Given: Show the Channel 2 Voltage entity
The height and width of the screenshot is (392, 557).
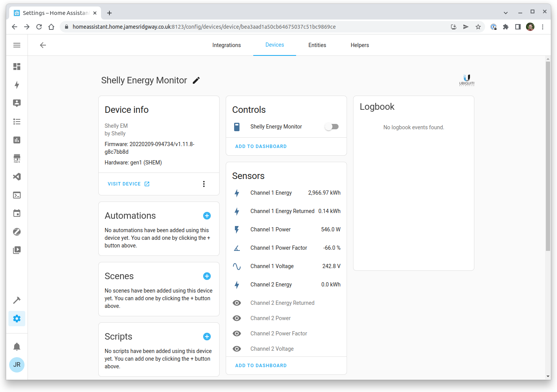Looking at the screenshot, I should click(x=237, y=348).
